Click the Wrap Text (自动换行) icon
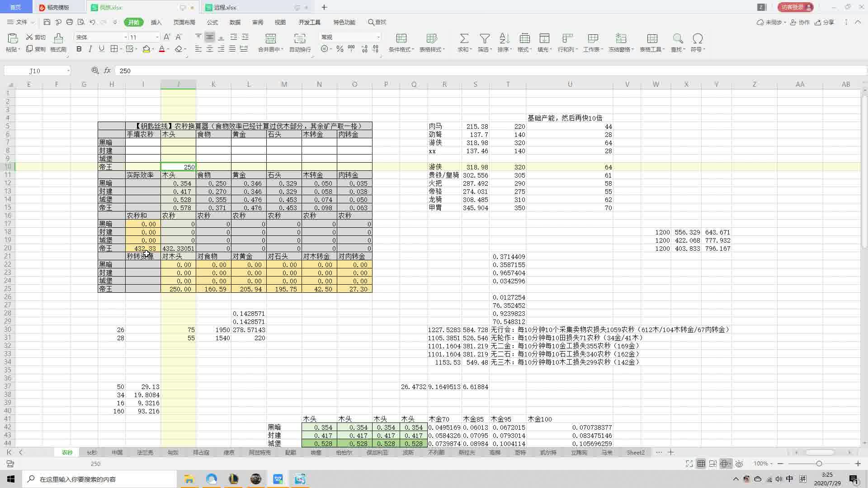 tap(300, 38)
